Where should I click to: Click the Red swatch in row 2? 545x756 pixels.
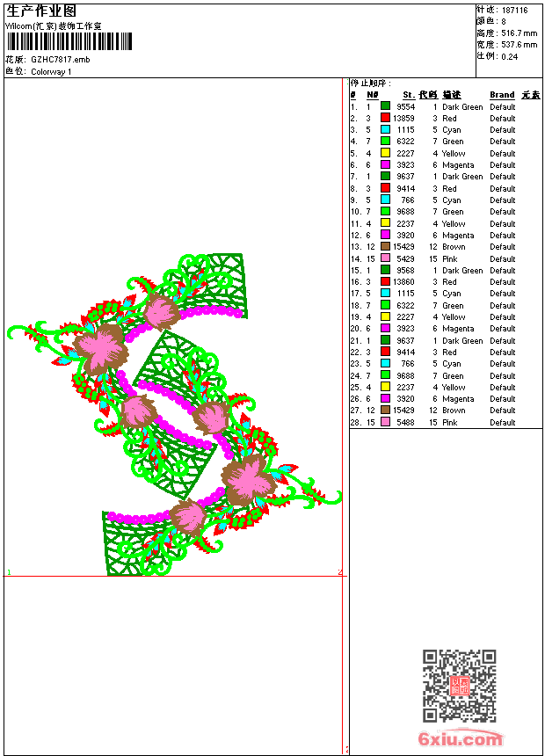[x=385, y=118]
